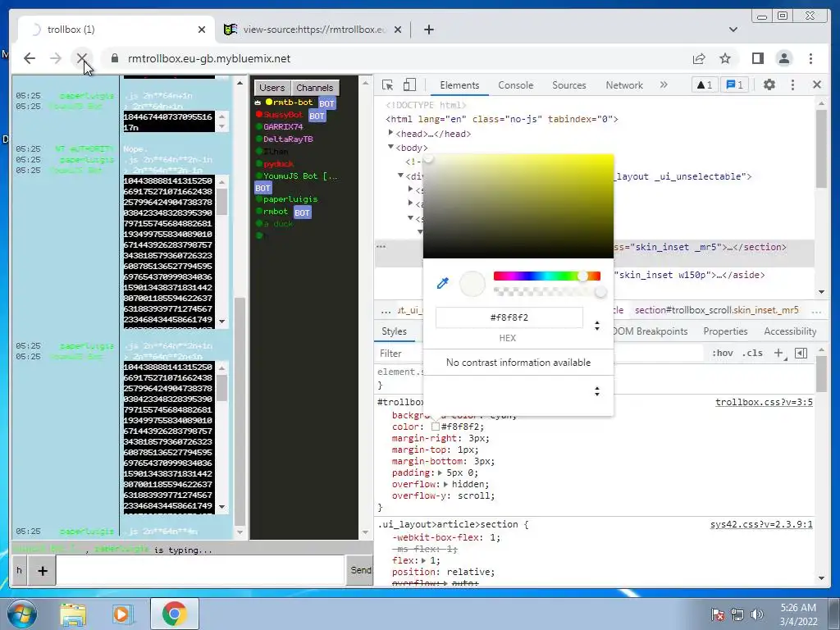Toggle the device toolbar icon
The image size is (840, 630).
(x=409, y=84)
